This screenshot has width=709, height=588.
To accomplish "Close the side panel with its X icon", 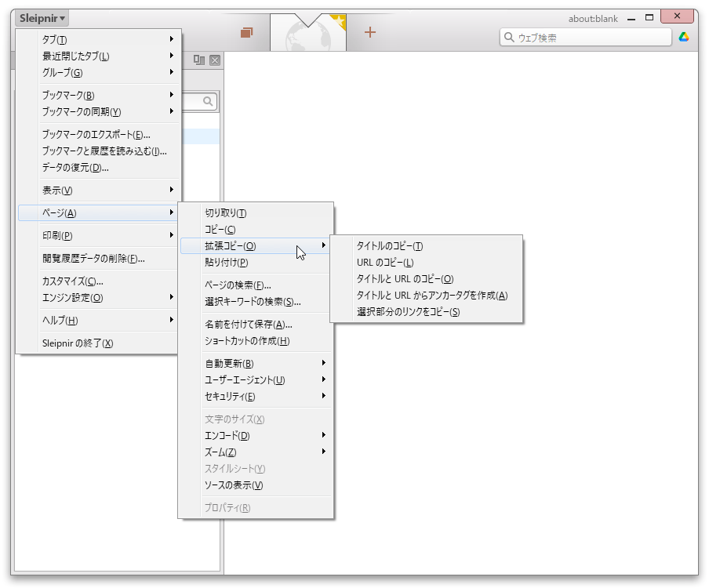I will click(x=215, y=60).
